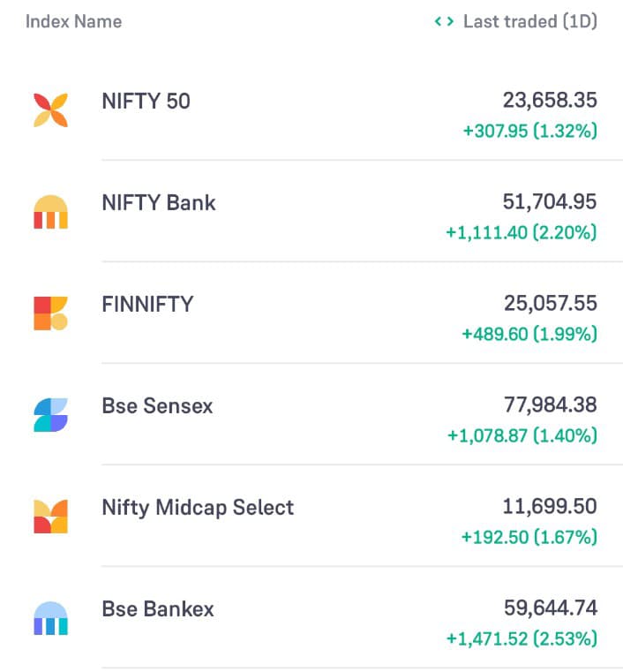Click the Nifty Midcap Select M icon
The image size is (623, 672).
[x=50, y=517]
